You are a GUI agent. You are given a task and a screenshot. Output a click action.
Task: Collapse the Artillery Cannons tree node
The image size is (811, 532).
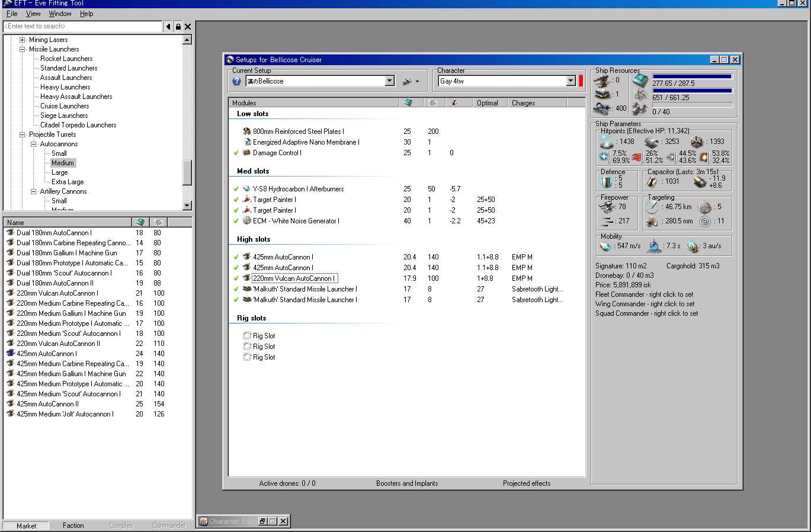[x=34, y=191]
